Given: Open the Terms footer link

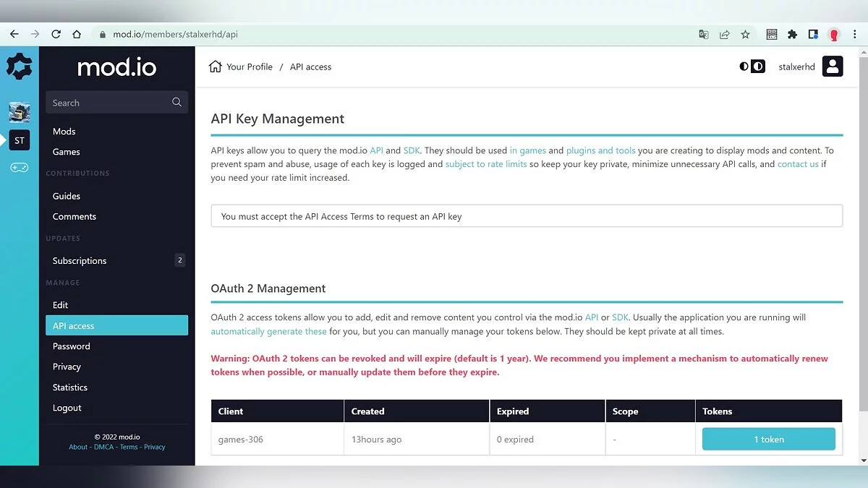Looking at the screenshot, I should click(x=129, y=447).
